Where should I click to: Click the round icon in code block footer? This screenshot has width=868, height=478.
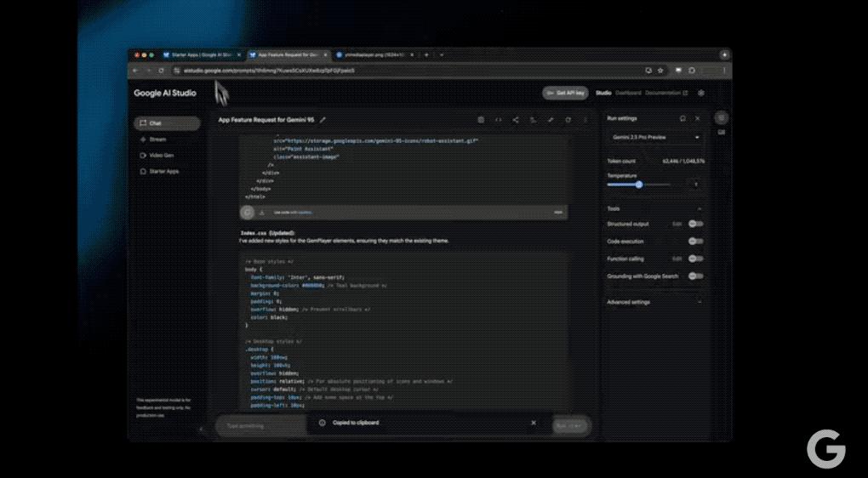click(248, 212)
